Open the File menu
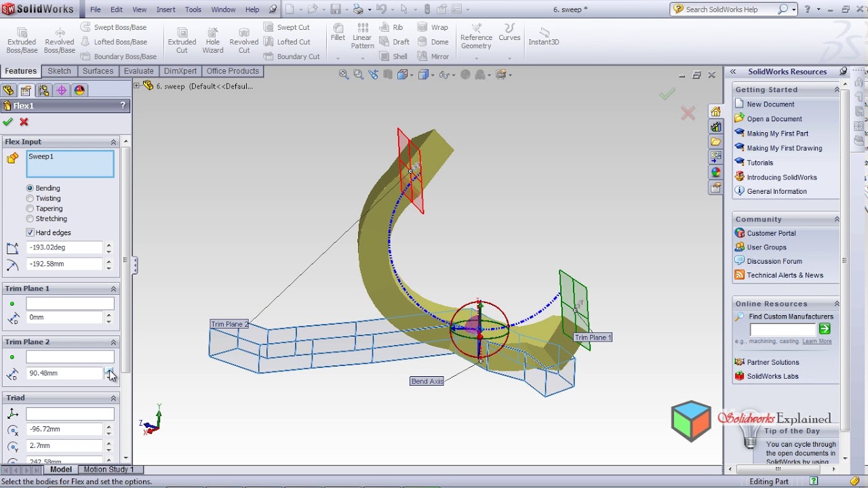The width and height of the screenshot is (868, 488). (96, 9)
